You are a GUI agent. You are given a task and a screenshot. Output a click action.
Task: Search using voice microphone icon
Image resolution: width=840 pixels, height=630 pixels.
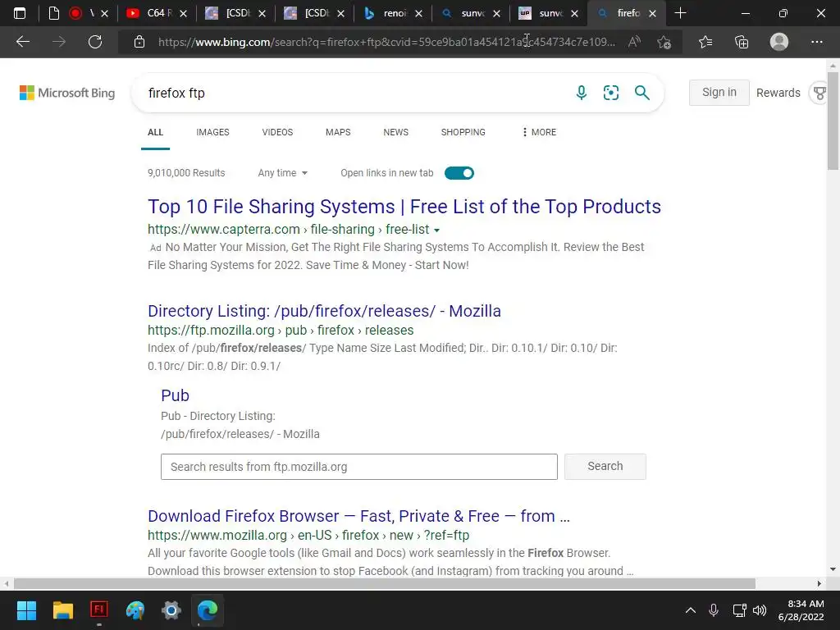[582, 93]
